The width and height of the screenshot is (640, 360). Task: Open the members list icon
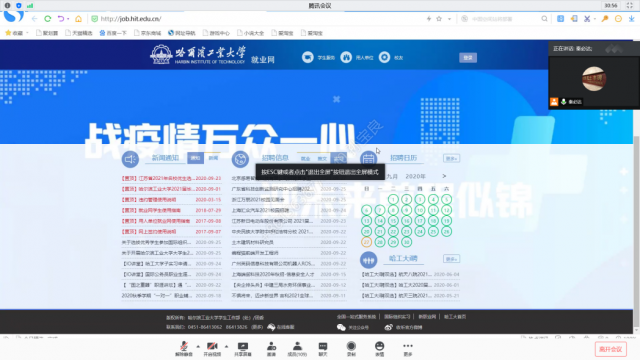(297, 348)
